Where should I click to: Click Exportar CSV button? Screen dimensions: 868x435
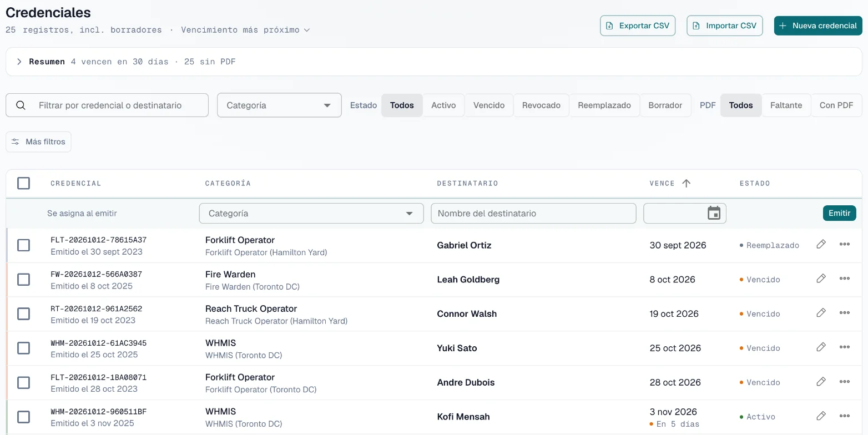tap(638, 26)
